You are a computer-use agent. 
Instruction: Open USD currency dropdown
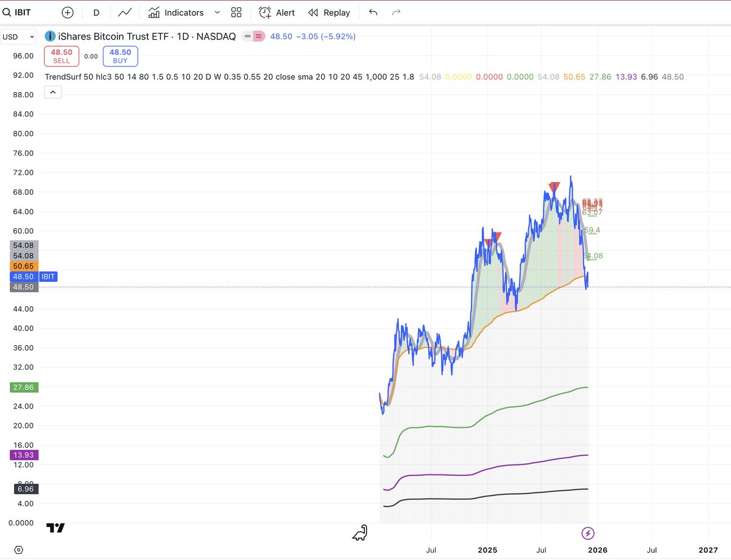pyautogui.click(x=19, y=37)
